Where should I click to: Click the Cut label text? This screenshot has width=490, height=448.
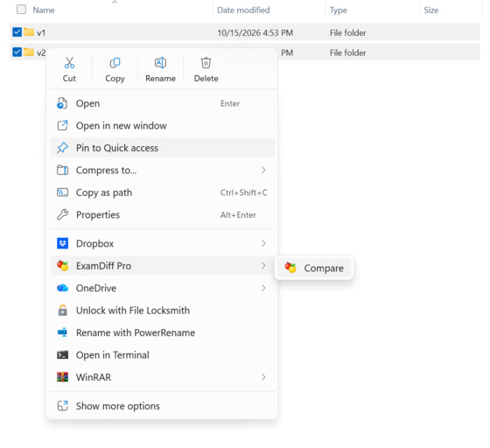[69, 78]
